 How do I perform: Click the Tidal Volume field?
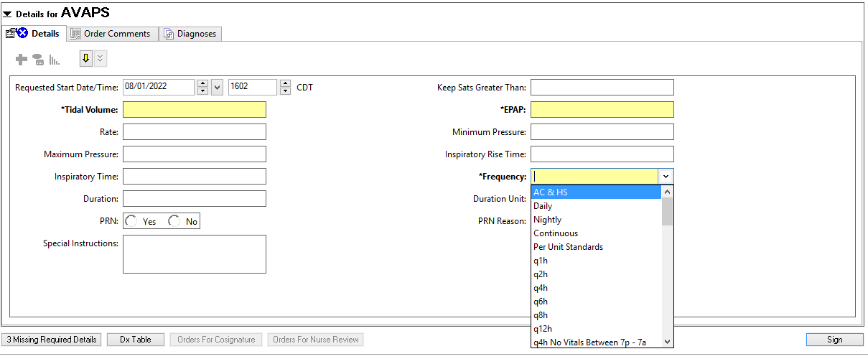pos(195,109)
